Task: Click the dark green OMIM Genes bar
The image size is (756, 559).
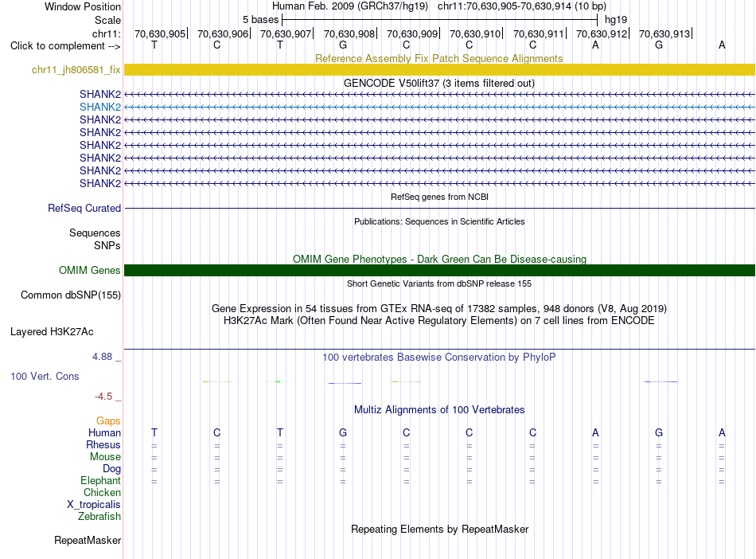Action: click(439, 270)
